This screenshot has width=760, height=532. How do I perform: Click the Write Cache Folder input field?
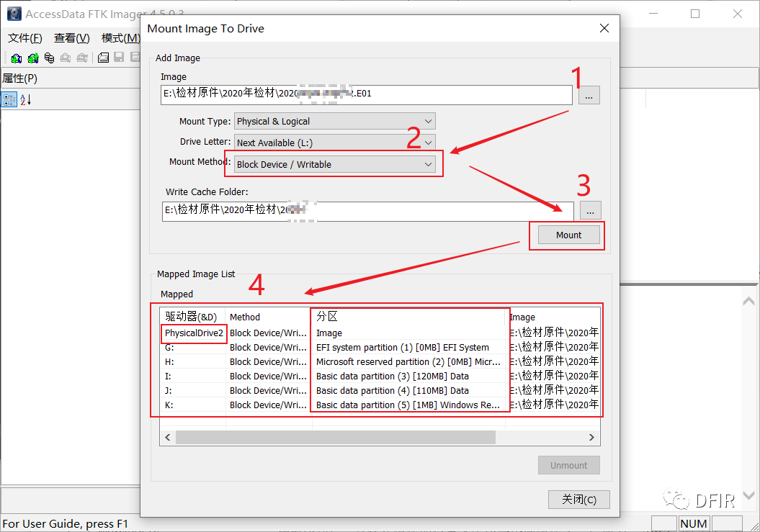coord(368,211)
